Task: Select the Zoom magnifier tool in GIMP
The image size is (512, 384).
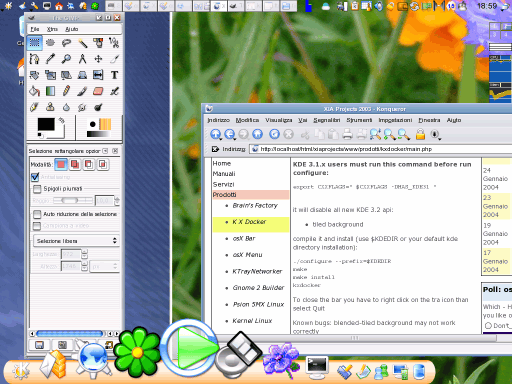Action: tap(66, 59)
